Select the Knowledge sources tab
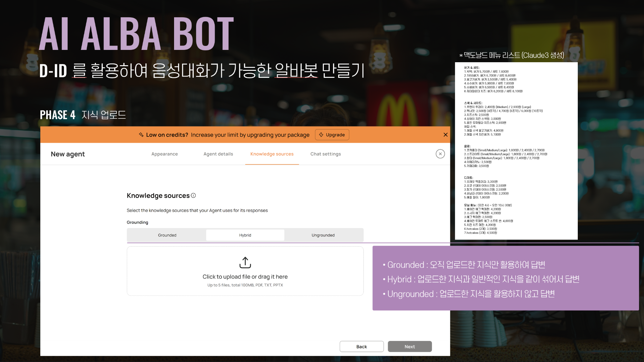The image size is (644, 362). click(272, 154)
